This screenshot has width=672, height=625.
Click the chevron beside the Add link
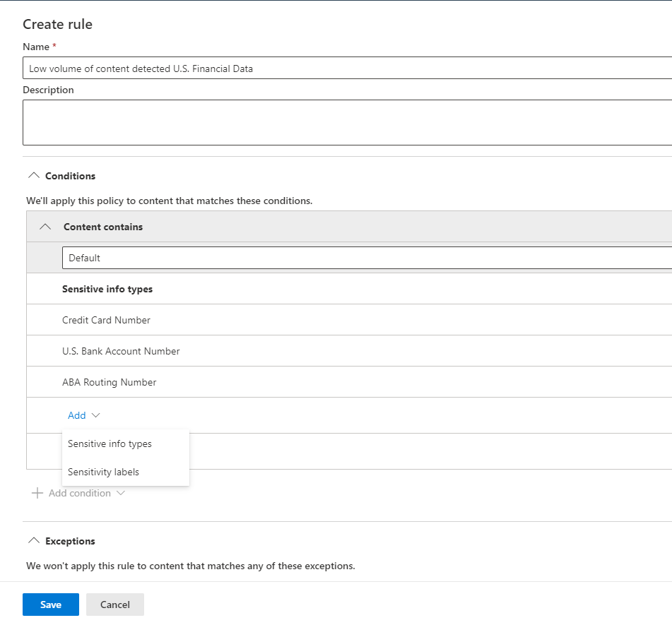point(93,416)
